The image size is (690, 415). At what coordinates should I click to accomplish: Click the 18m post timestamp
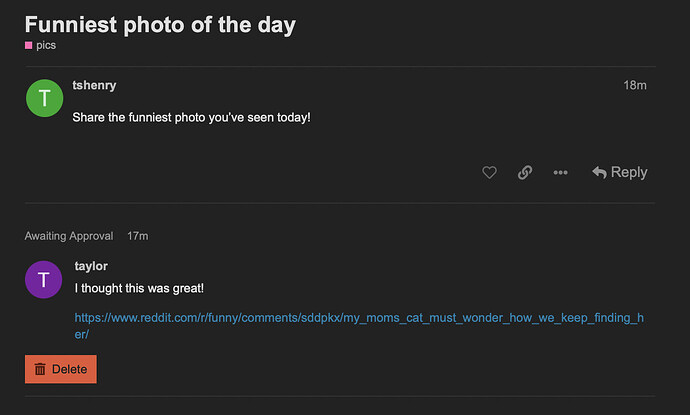(x=635, y=86)
